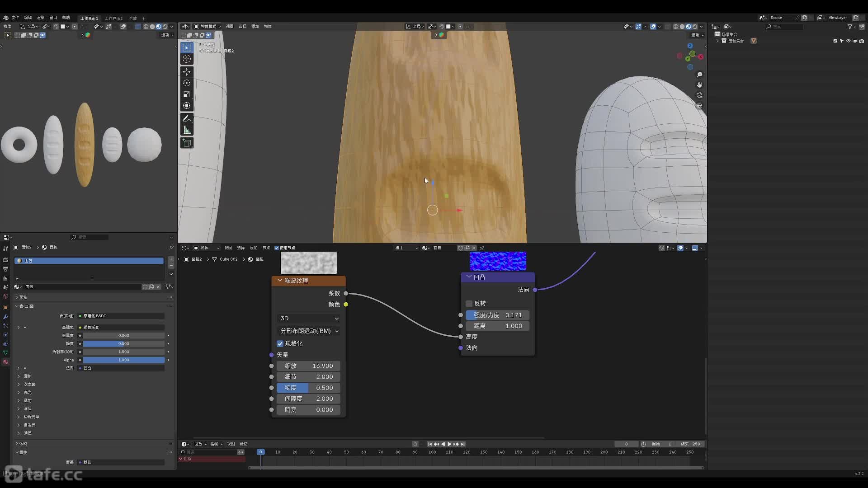Image resolution: width=868 pixels, height=488 pixels.
Task: Uncheck 规格化 in noise texture node
Action: [x=280, y=343]
